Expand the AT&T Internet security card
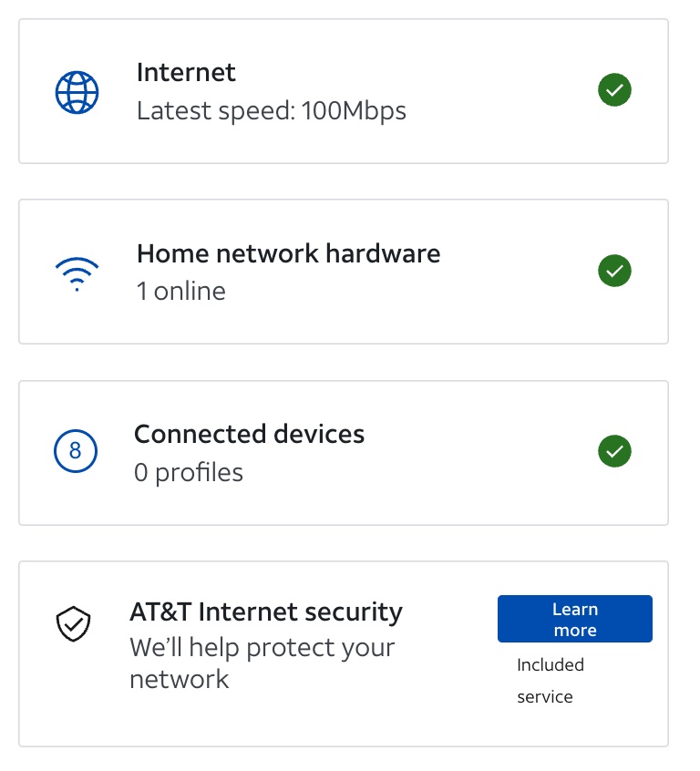 (x=273, y=652)
